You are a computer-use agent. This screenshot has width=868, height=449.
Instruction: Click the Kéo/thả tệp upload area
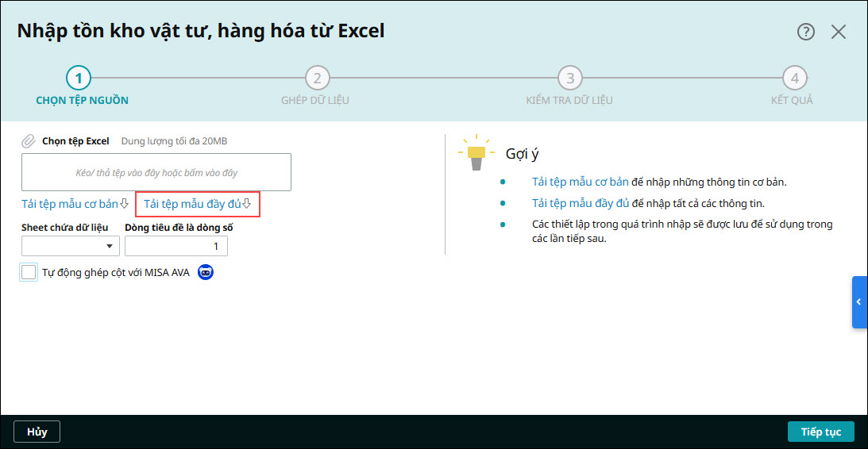click(156, 172)
